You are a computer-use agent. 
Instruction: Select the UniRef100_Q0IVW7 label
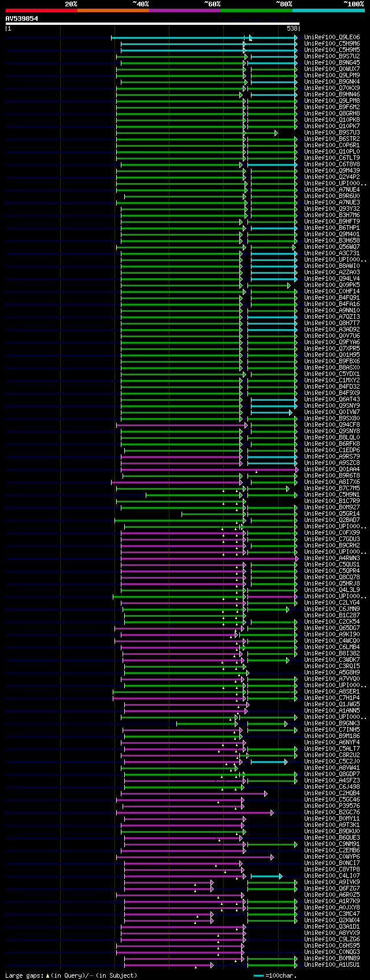tap(332, 412)
